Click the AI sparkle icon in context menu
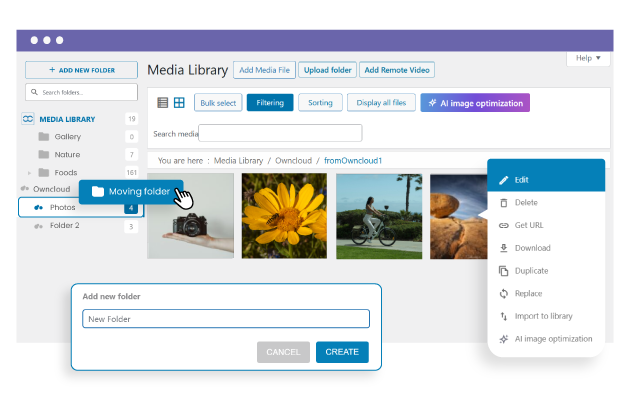This screenshot has height=400, width=630. (503, 339)
